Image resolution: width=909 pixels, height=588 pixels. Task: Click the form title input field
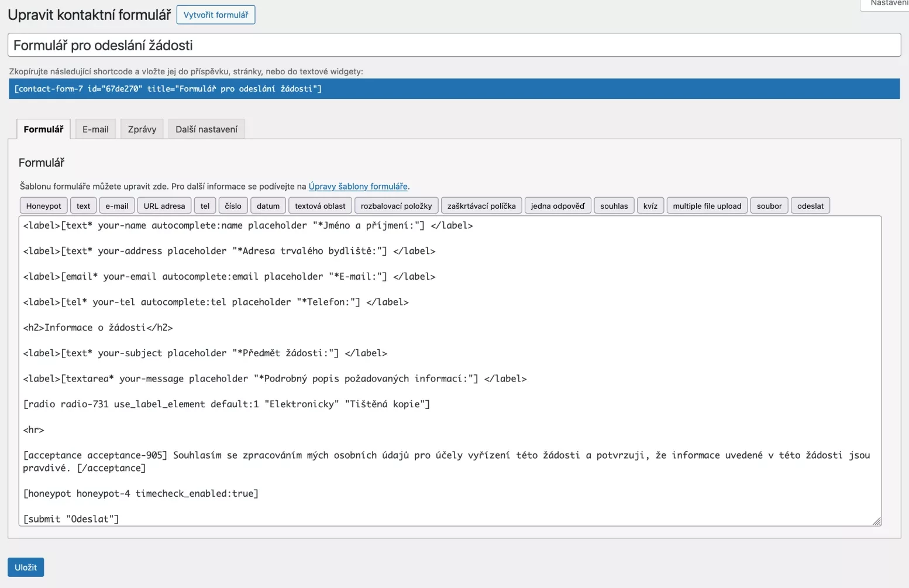tap(454, 45)
